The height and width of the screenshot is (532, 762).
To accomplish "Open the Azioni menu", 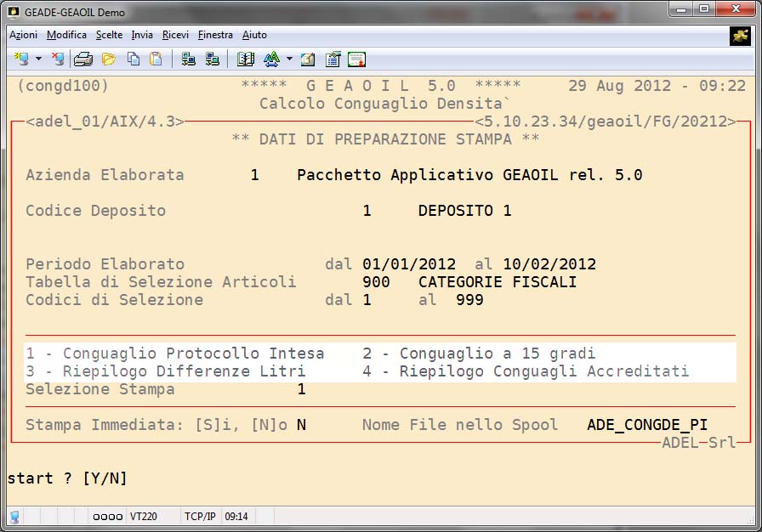I will (23, 35).
